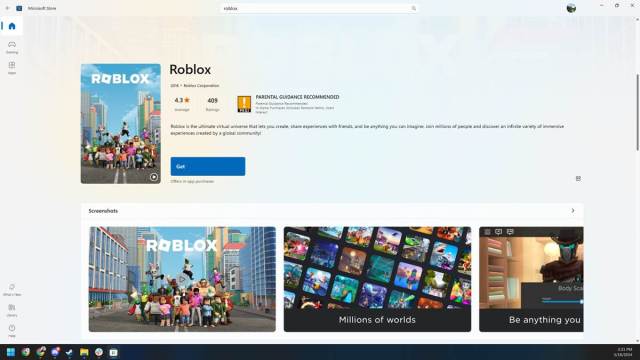Click the 4.3 average star rating

pyautogui.click(x=182, y=104)
